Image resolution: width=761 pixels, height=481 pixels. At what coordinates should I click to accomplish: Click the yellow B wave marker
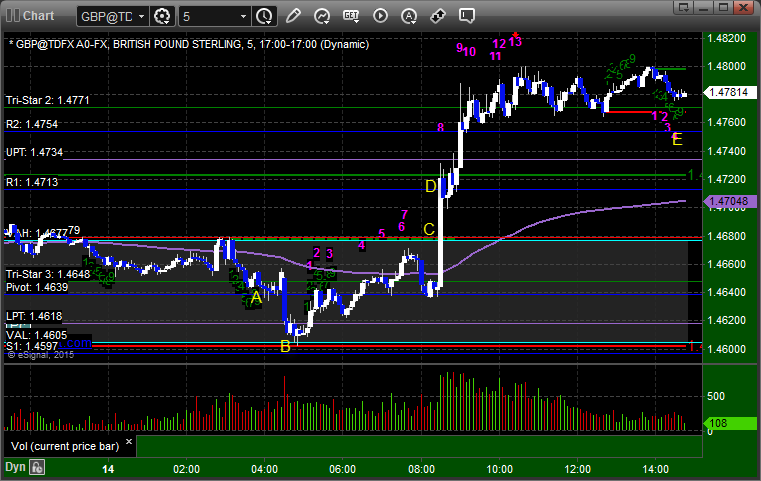click(285, 346)
